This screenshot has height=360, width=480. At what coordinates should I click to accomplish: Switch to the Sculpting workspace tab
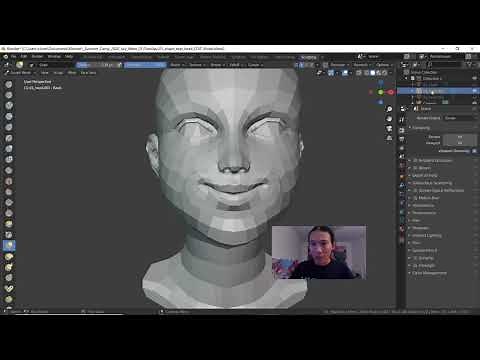308,57
